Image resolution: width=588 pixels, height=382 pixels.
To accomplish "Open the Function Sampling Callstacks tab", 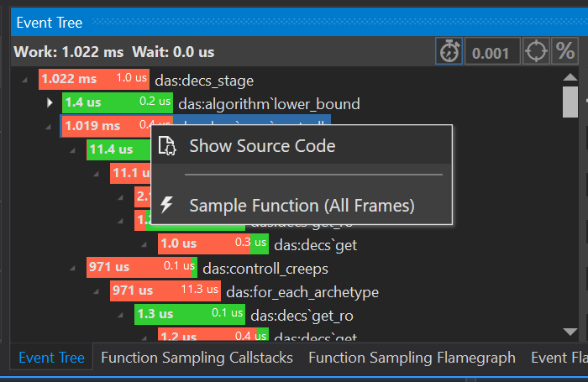I will [x=197, y=358].
